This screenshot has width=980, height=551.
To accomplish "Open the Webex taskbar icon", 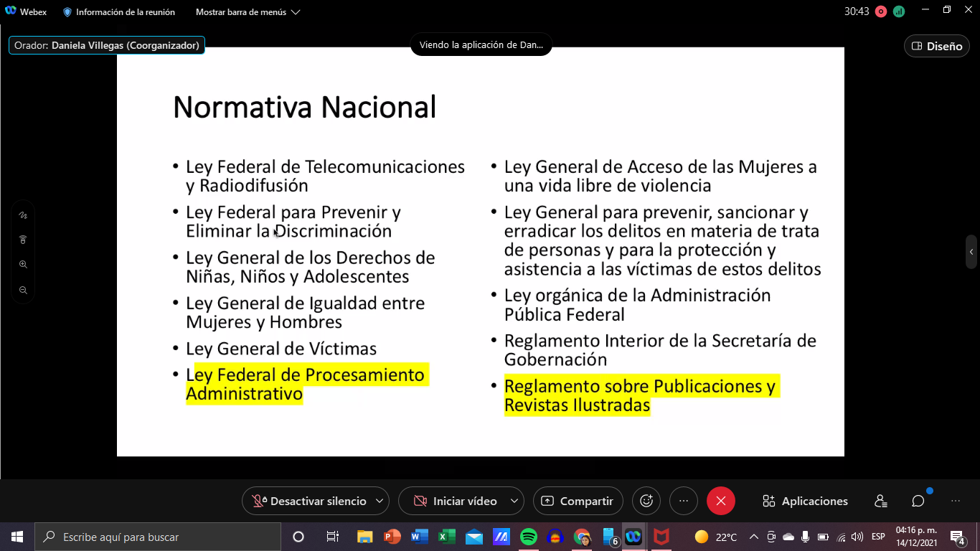I will pyautogui.click(x=634, y=537).
